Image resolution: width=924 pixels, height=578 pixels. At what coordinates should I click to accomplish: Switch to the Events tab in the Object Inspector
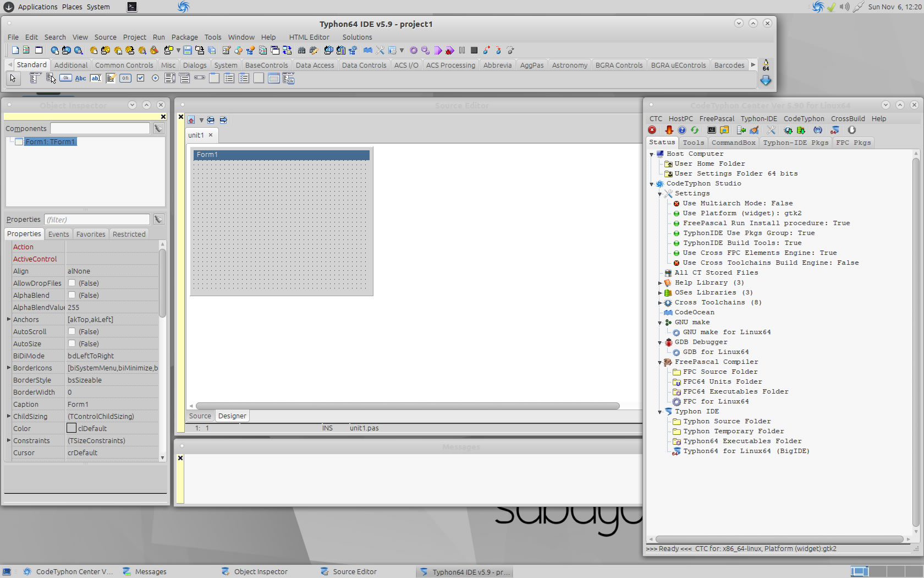(x=58, y=234)
